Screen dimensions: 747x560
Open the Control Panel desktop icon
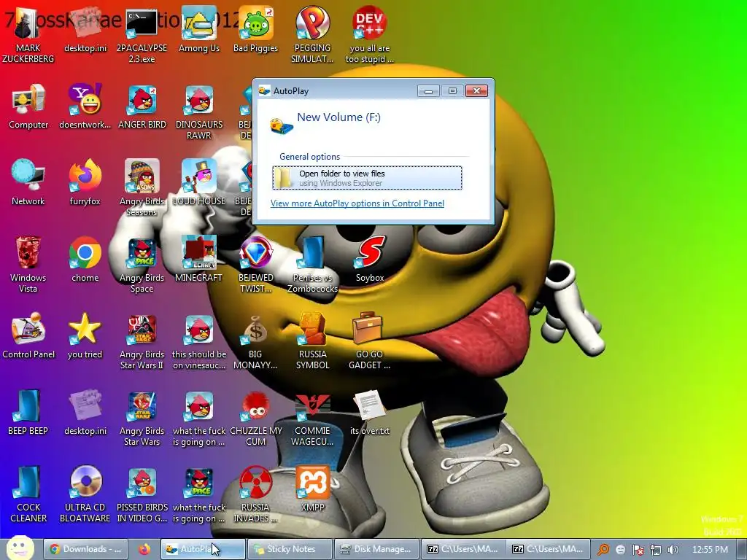28,336
